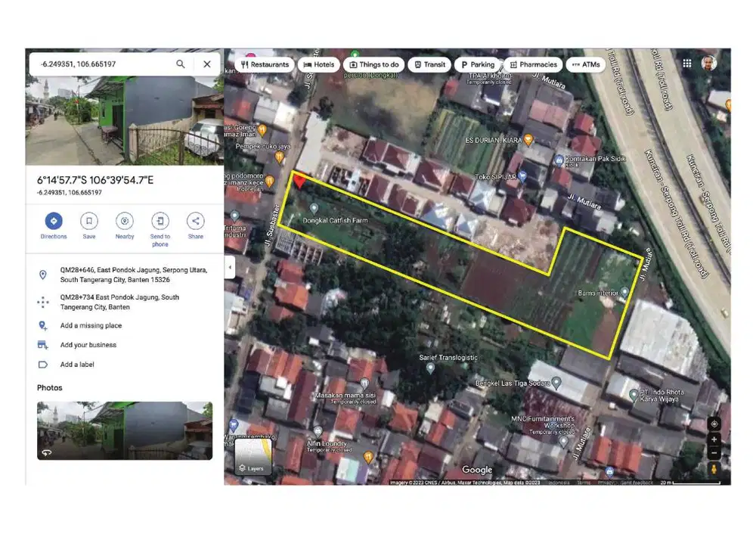Screen dimensions: 756x534
Task: Open the Layers map type switcher
Action: tap(253, 457)
